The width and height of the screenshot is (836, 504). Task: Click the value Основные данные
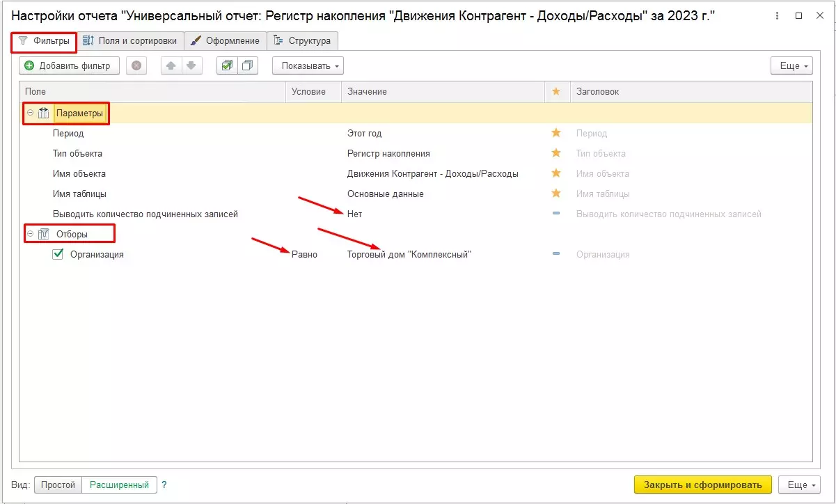(x=386, y=194)
